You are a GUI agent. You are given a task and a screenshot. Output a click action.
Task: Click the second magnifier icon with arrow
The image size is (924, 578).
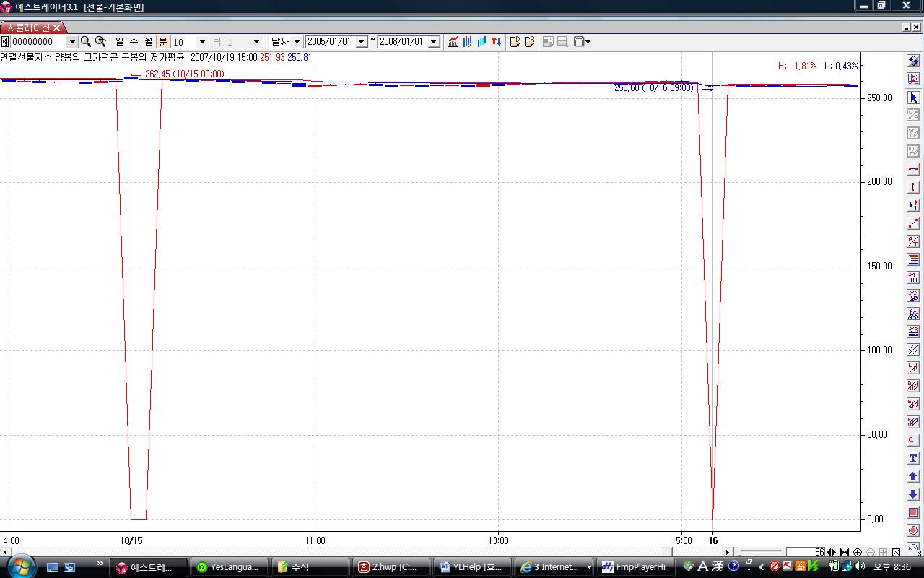pos(100,42)
